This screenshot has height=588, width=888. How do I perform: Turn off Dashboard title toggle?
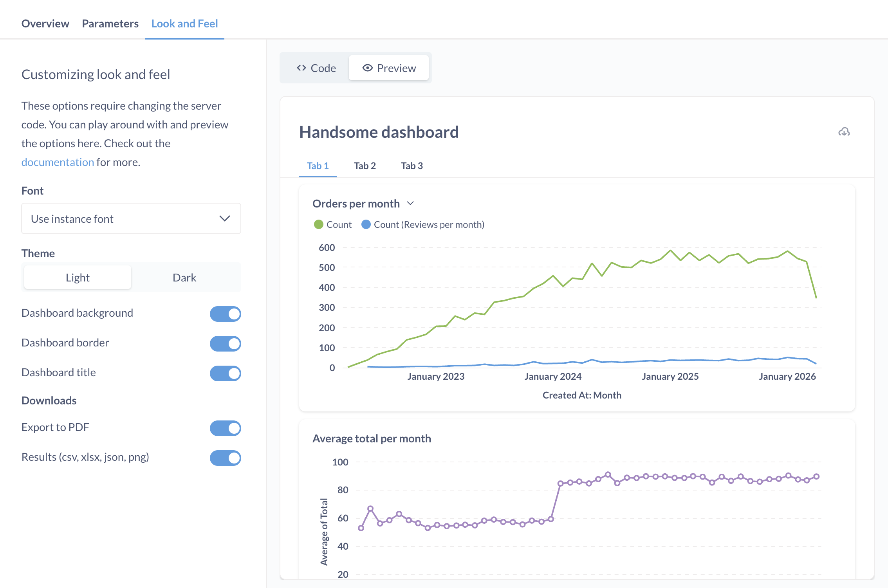pos(225,373)
